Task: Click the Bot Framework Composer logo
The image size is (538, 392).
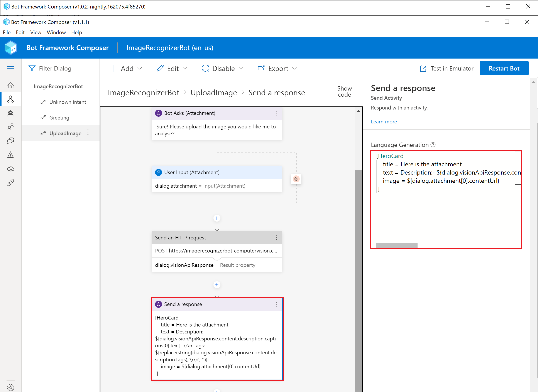Action: [11, 48]
